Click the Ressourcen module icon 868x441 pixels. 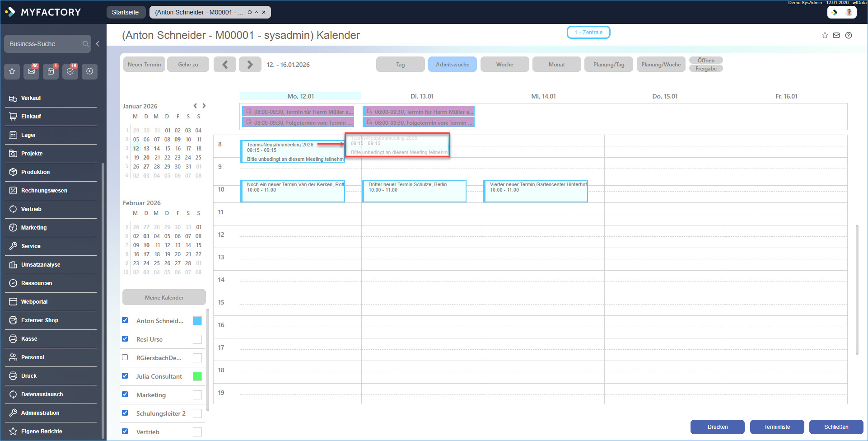pos(13,283)
